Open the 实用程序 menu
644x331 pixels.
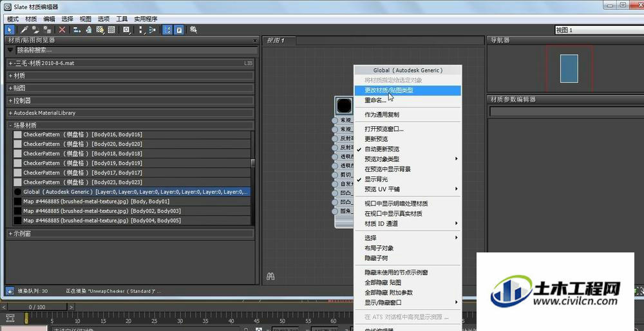[x=146, y=19]
